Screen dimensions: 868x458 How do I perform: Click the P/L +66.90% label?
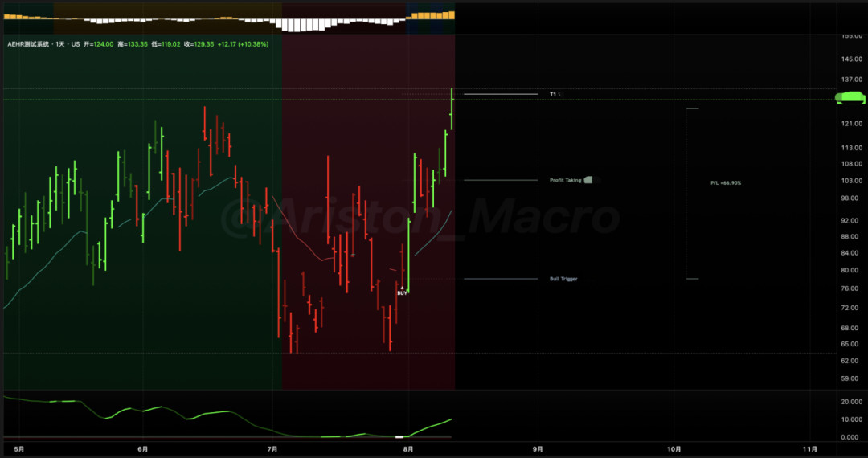[x=726, y=182]
